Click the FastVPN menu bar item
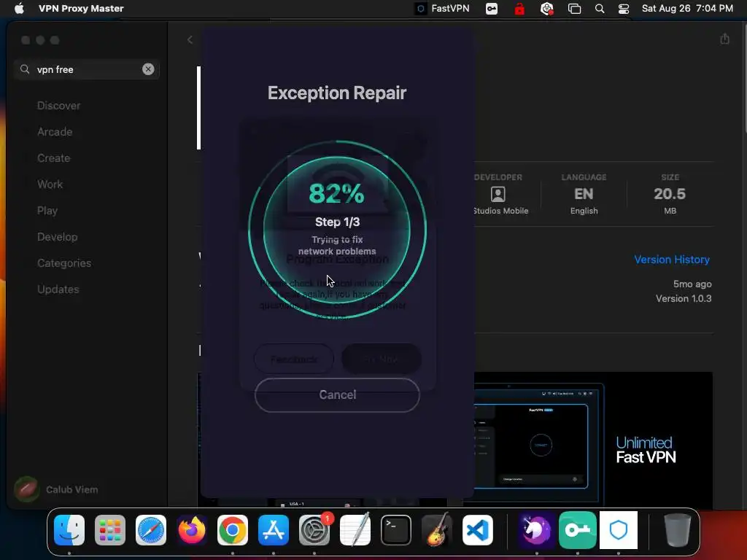Screen dimensions: 747x560 [x=443, y=9]
